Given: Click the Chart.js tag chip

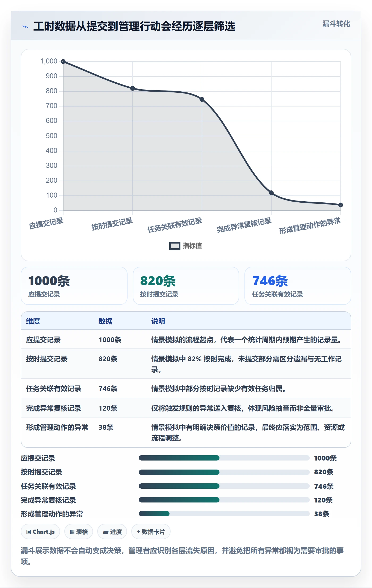Looking at the screenshot, I should [40, 532].
